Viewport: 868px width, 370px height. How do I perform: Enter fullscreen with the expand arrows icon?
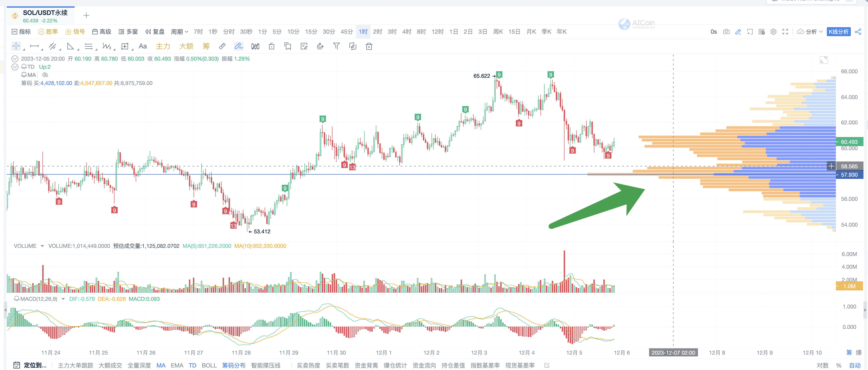click(x=785, y=32)
